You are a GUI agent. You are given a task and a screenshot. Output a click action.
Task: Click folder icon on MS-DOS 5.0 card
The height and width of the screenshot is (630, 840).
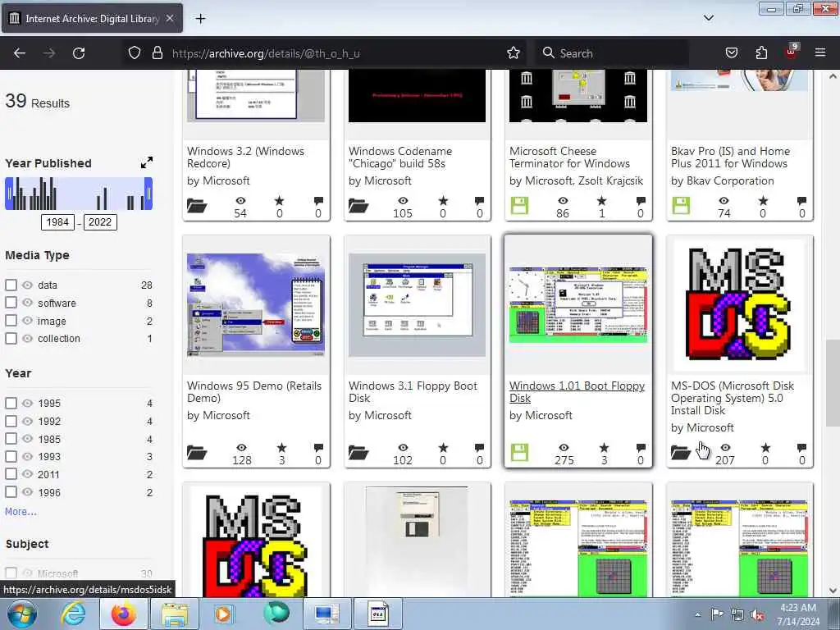click(x=681, y=453)
